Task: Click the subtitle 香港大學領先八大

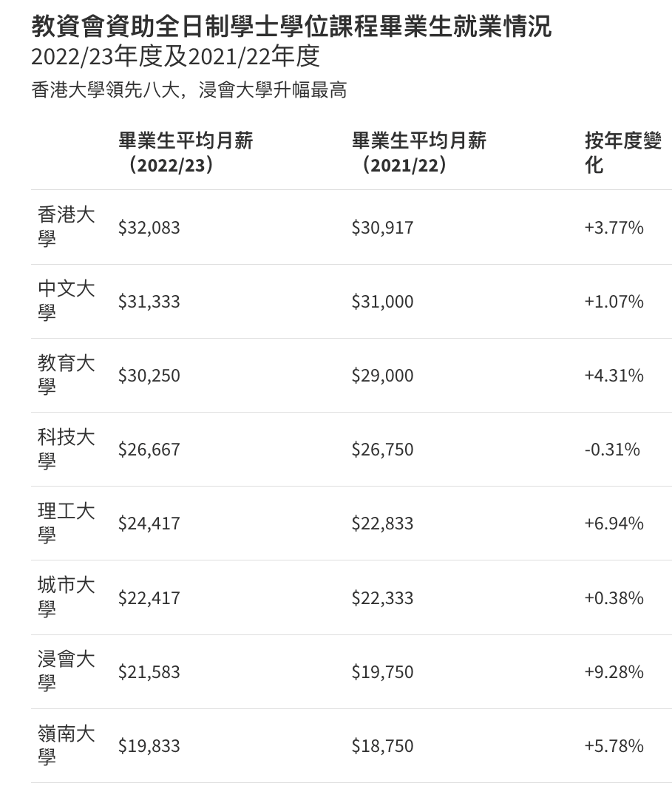Action: point(105,90)
